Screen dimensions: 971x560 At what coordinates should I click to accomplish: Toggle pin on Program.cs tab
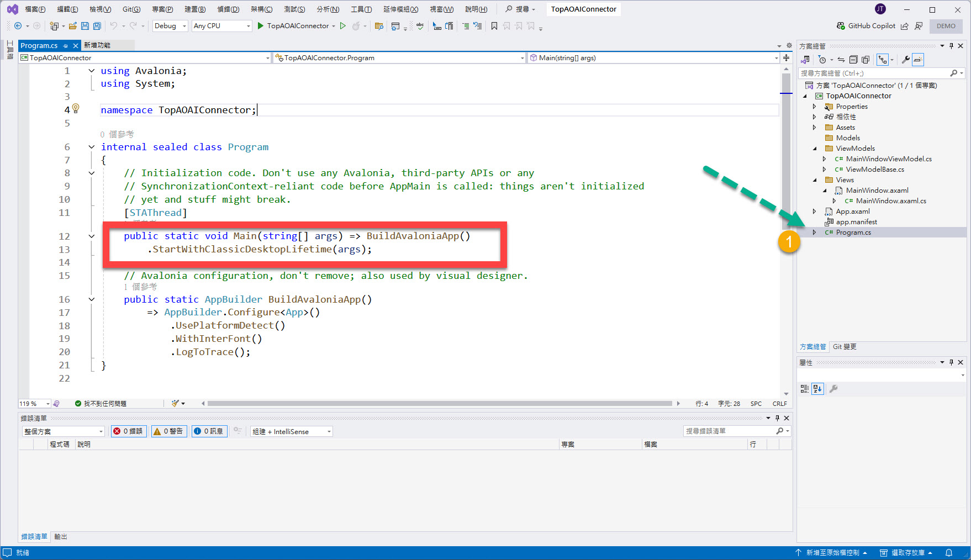[66, 46]
